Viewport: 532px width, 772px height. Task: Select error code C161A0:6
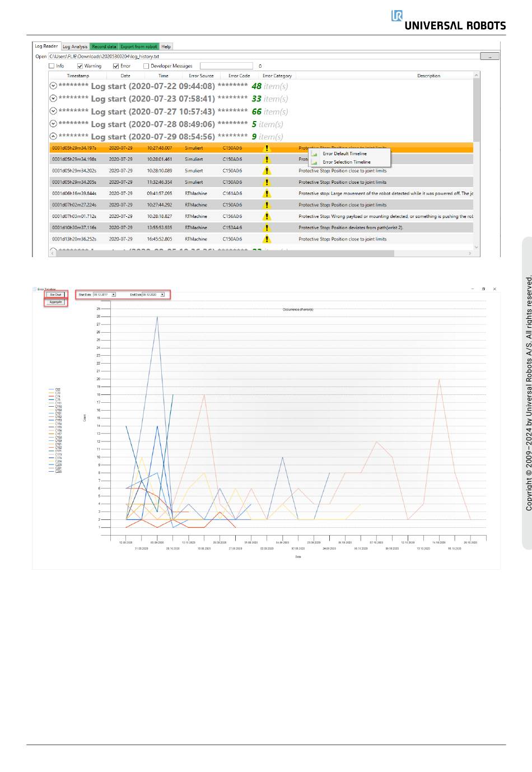232,193
